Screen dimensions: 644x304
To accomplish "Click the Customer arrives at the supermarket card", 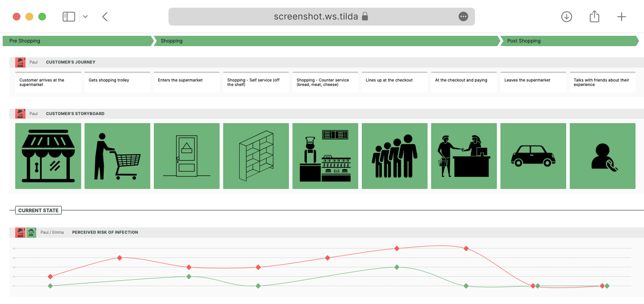I will pos(48,82).
